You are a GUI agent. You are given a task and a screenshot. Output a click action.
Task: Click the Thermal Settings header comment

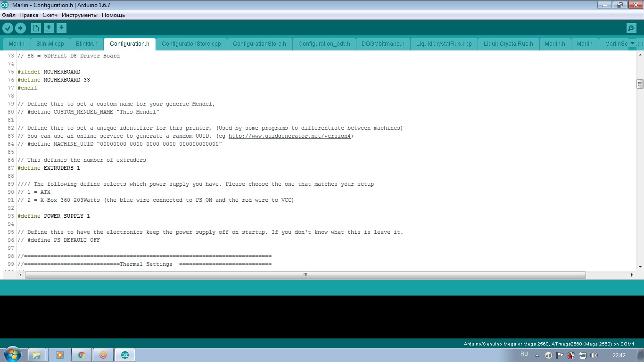[x=144, y=264]
